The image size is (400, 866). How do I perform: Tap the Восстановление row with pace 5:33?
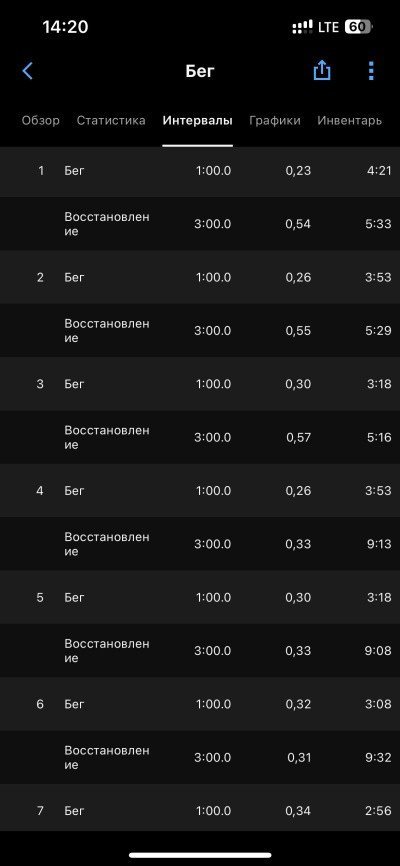pyautogui.click(x=200, y=224)
